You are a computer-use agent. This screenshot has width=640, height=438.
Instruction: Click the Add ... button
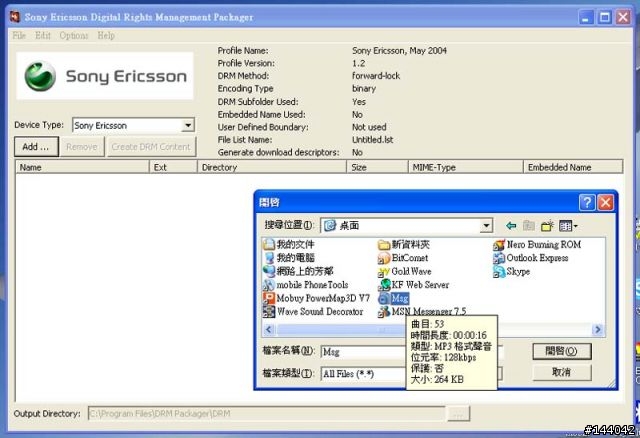pyautogui.click(x=36, y=147)
